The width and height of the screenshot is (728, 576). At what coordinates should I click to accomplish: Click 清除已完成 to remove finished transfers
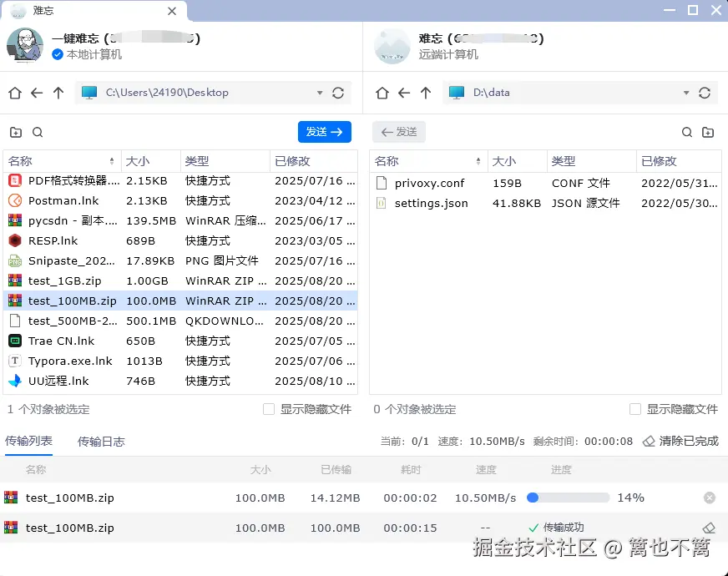[680, 442]
